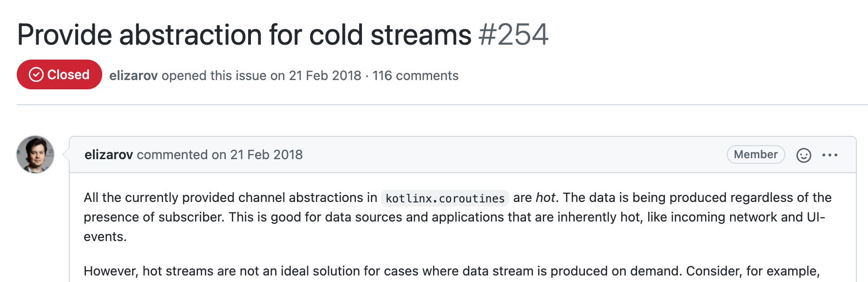868x282 pixels.
Task: Click the Member badge on the comment
Action: (756, 154)
